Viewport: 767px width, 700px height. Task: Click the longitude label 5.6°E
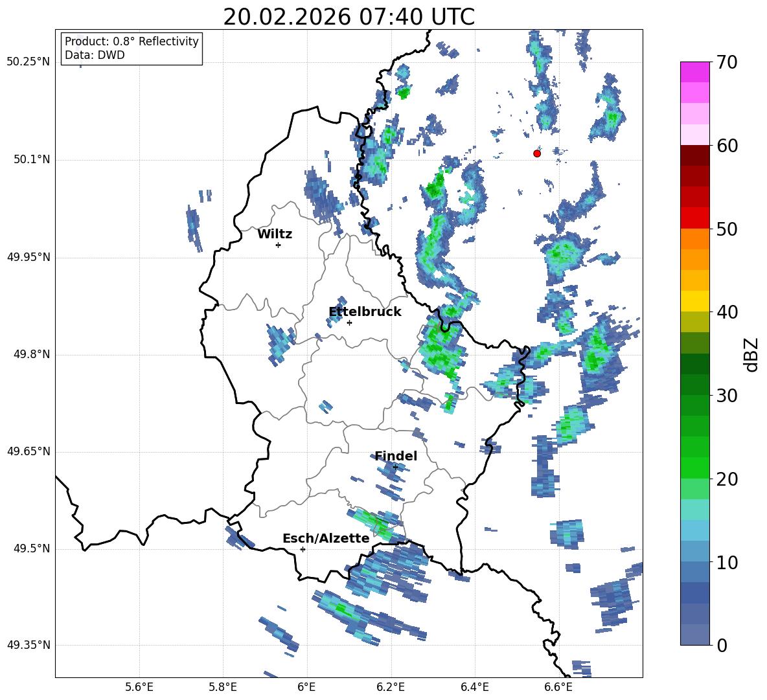pyautogui.click(x=139, y=687)
